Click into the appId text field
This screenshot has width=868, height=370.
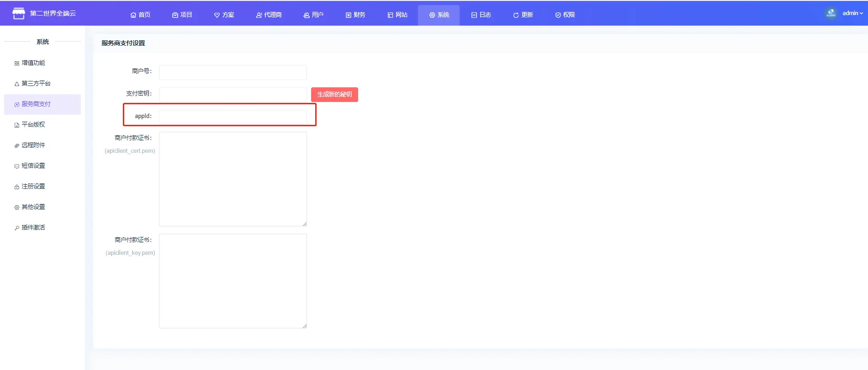point(233,117)
